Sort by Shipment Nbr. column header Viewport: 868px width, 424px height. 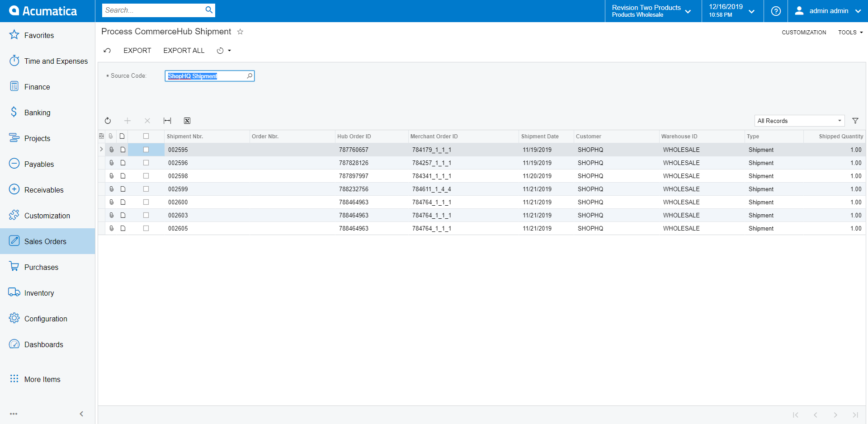207,137
